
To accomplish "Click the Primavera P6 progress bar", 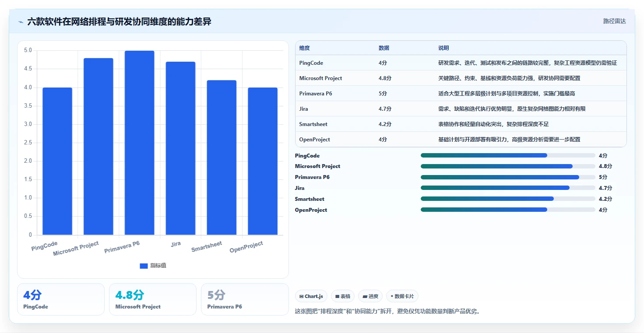I will (508, 177).
